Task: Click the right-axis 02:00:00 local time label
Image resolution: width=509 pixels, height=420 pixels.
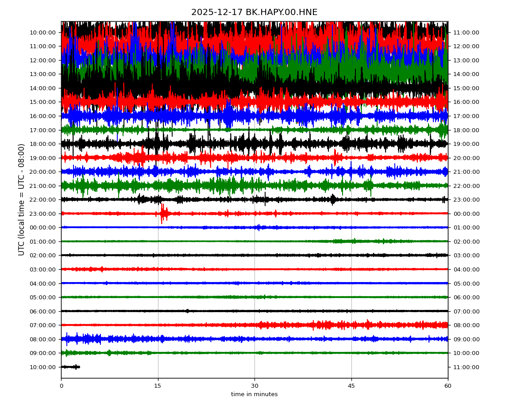Action: pyautogui.click(x=466, y=242)
